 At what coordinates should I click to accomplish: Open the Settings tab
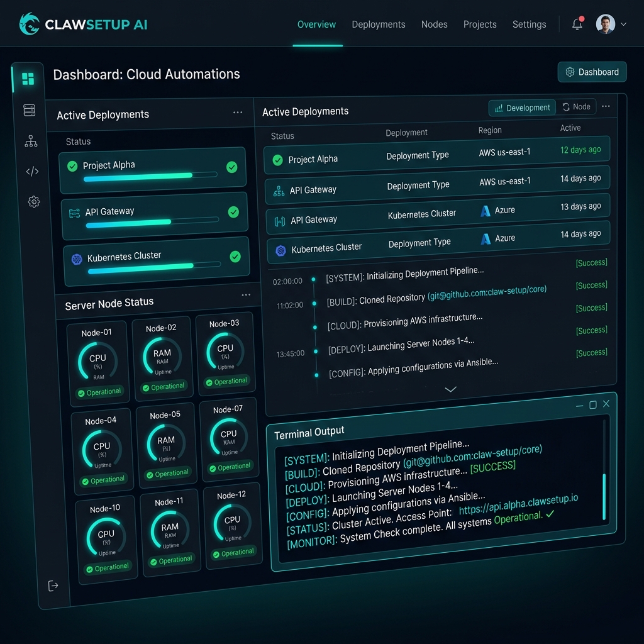529,25
